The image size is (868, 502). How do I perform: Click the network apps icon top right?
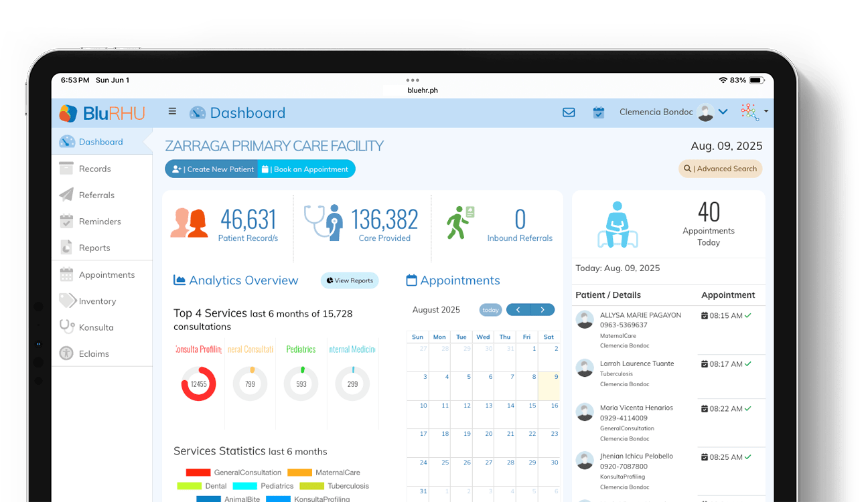coord(750,112)
